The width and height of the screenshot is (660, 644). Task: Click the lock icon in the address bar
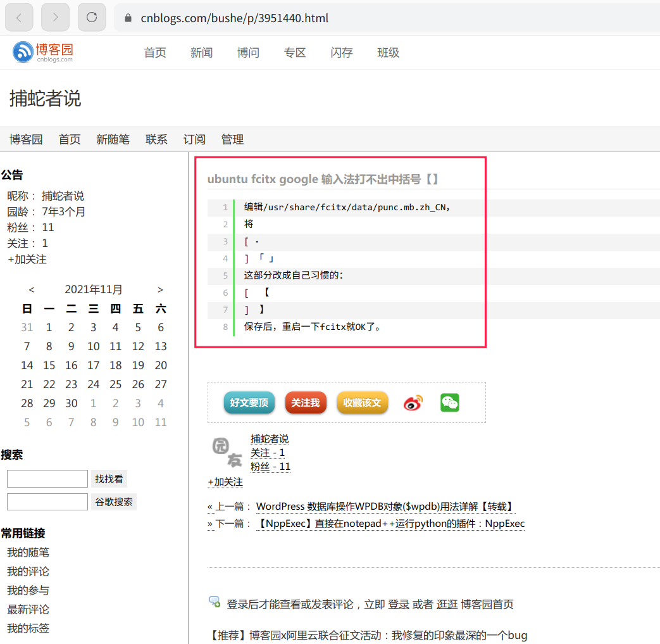tap(128, 18)
